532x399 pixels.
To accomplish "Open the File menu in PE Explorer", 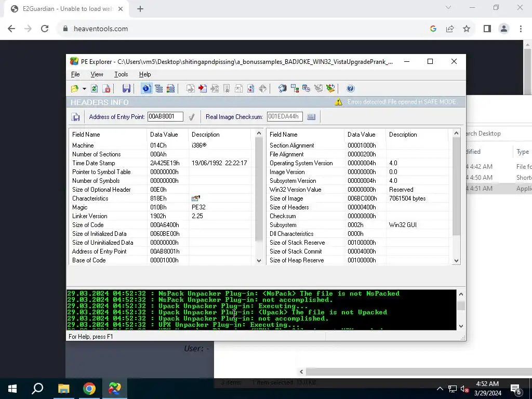I will click(x=75, y=74).
